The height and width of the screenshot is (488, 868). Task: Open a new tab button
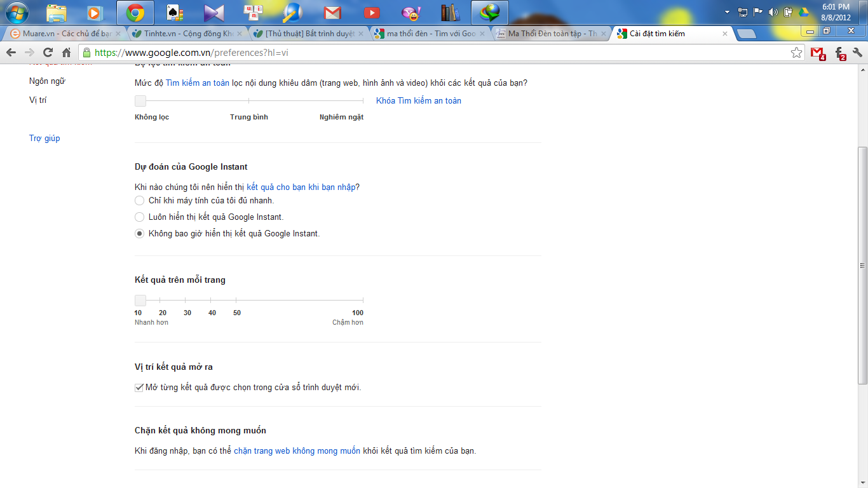click(746, 34)
